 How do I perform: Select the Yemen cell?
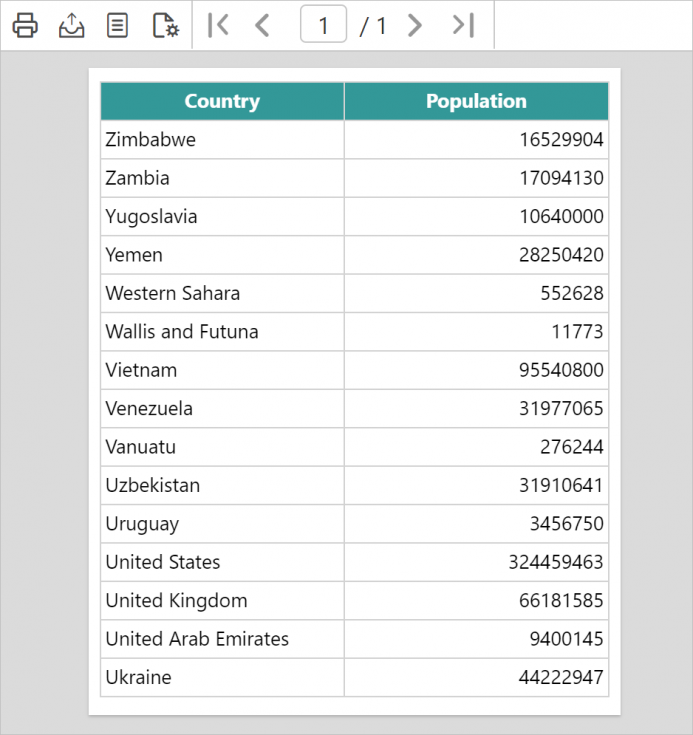coord(222,255)
